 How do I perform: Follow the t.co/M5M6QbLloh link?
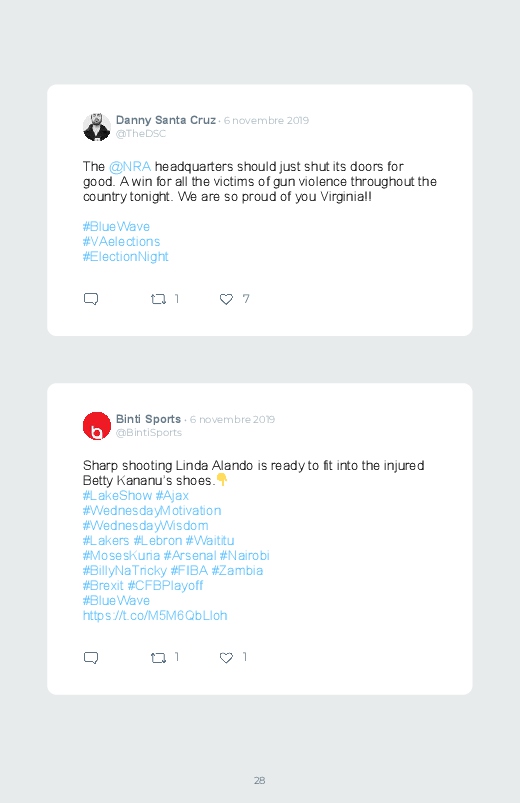point(155,616)
